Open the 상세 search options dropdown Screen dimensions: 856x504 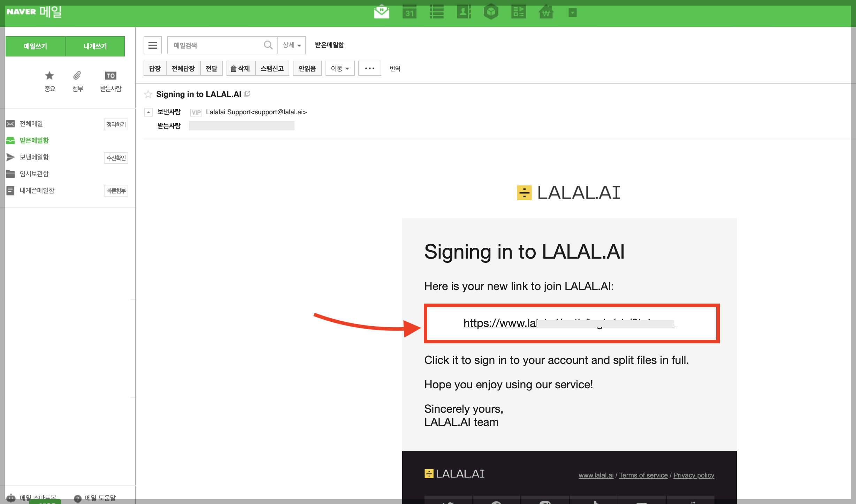pos(292,45)
